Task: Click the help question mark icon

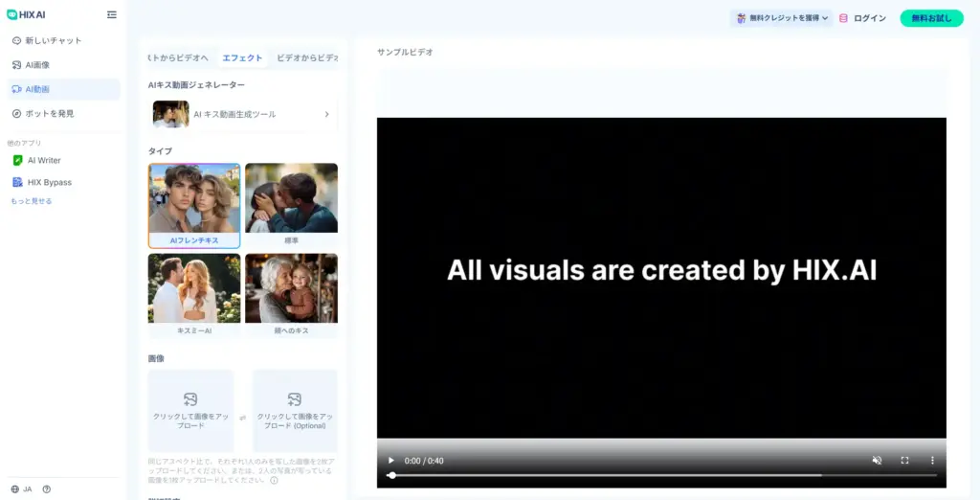Action: [x=46, y=489]
